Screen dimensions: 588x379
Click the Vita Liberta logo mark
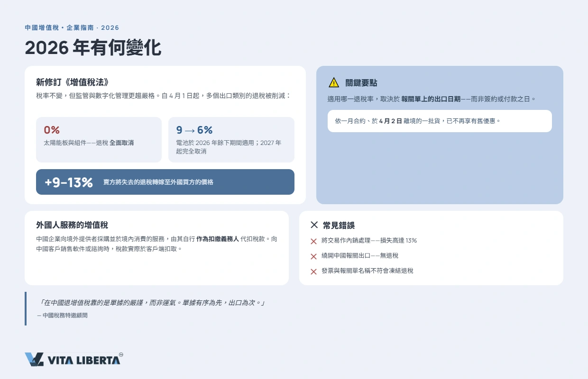tap(34, 360)
